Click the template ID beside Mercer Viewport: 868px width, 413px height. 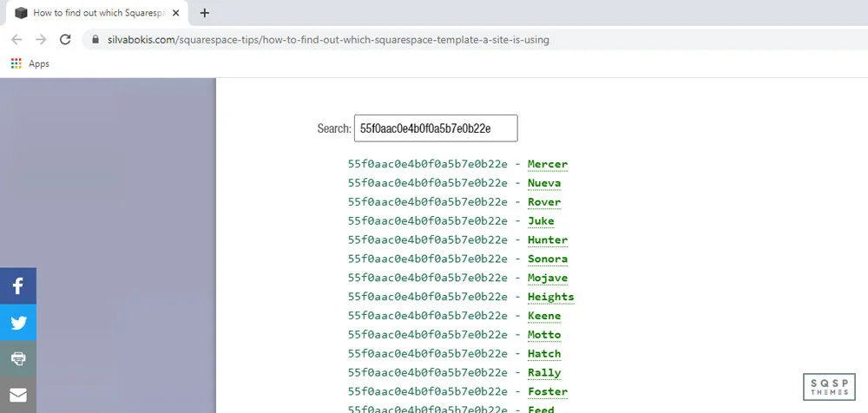click(427, 165)
